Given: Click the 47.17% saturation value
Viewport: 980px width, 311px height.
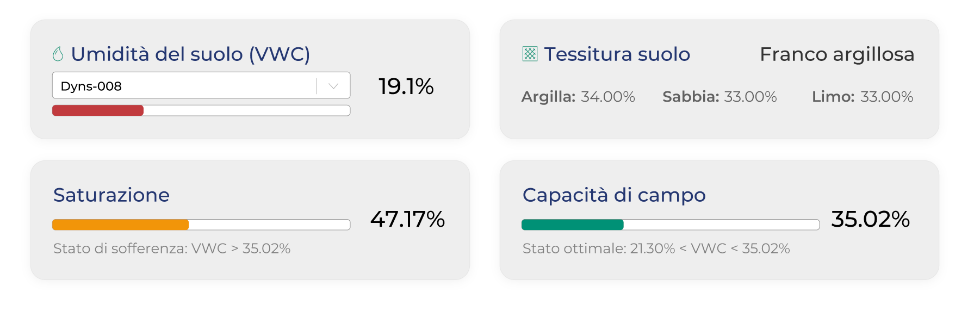Looking at the screenshot, I should click(x=407, y=219).
